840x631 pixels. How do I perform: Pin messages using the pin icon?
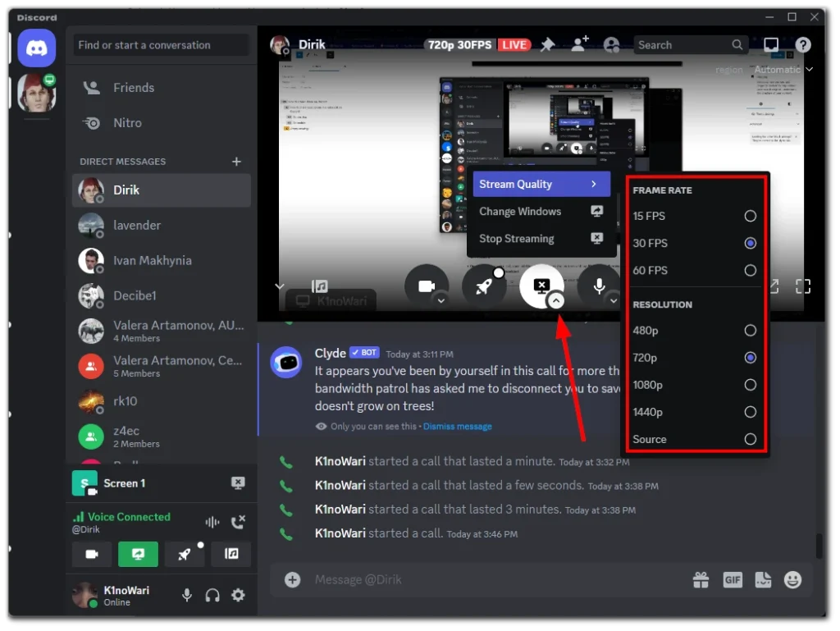click(x=547, y=45)
